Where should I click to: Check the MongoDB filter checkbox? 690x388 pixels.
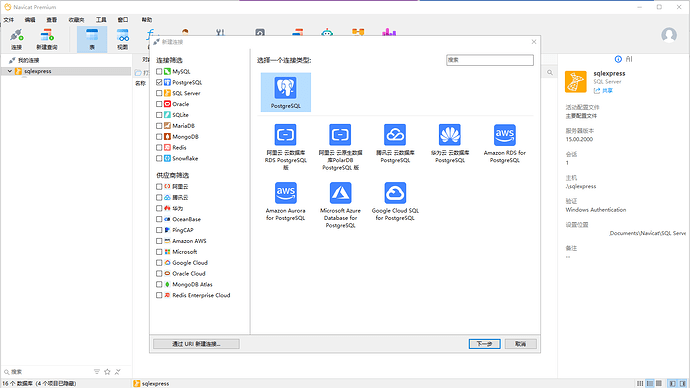159,137
